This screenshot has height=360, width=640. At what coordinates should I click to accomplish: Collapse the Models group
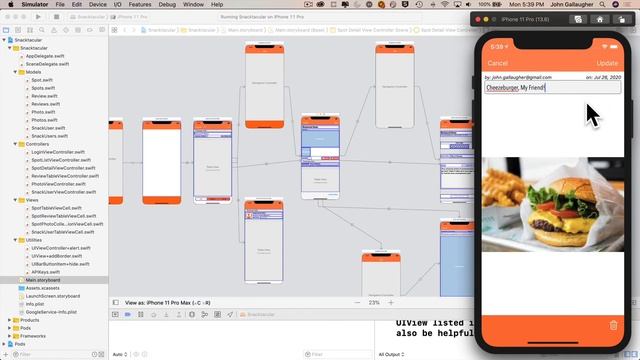16,72
